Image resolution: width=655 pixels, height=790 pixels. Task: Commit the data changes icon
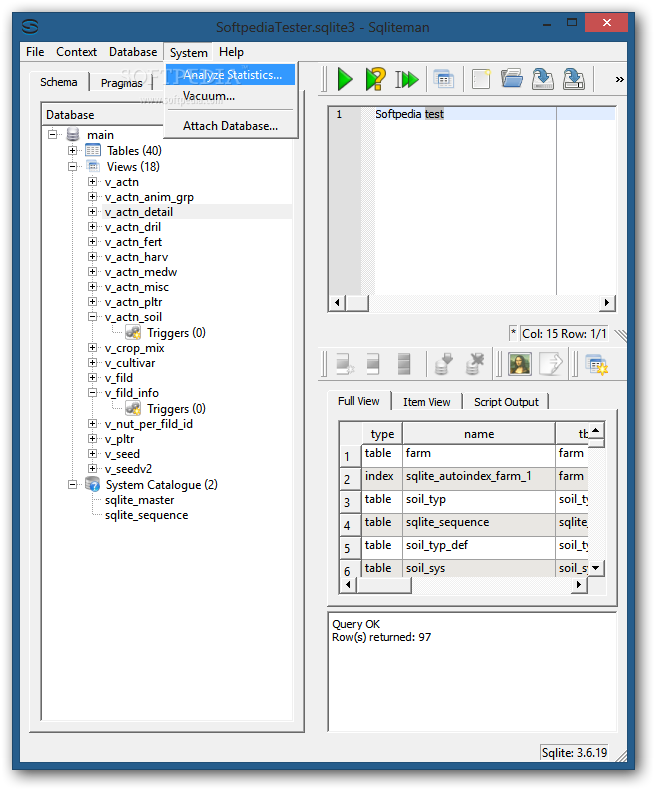(443, 364)
